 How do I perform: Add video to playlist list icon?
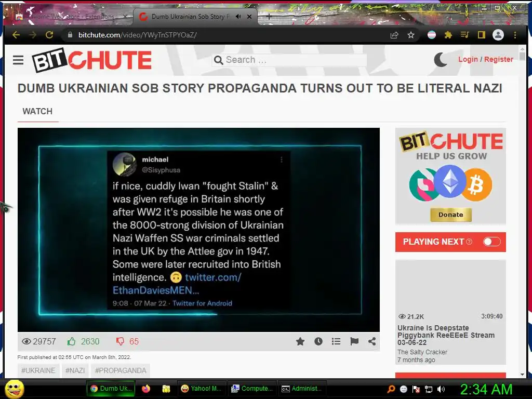point(336,341)
